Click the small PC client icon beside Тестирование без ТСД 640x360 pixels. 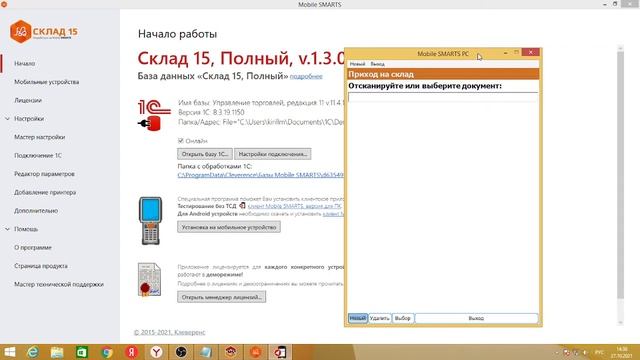tap(242, 206)
